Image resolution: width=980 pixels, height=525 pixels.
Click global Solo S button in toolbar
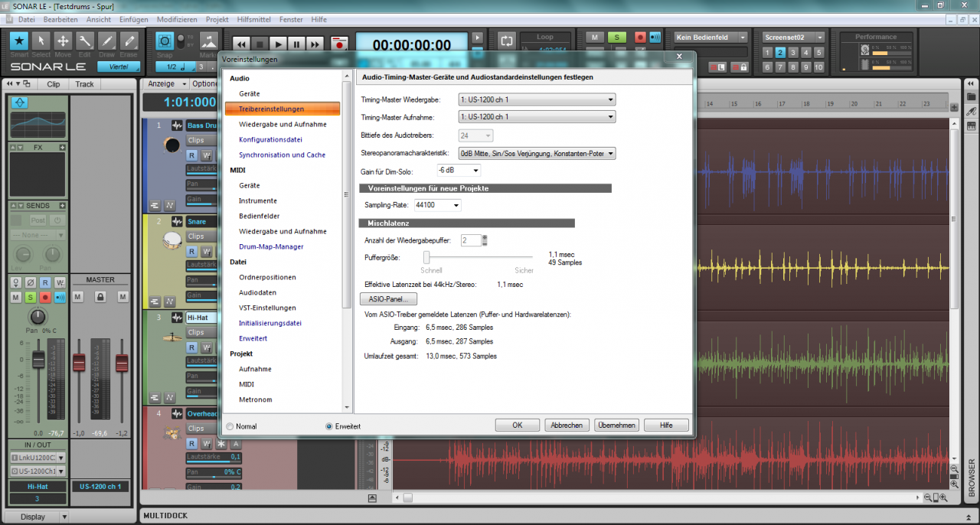(617, 37)
